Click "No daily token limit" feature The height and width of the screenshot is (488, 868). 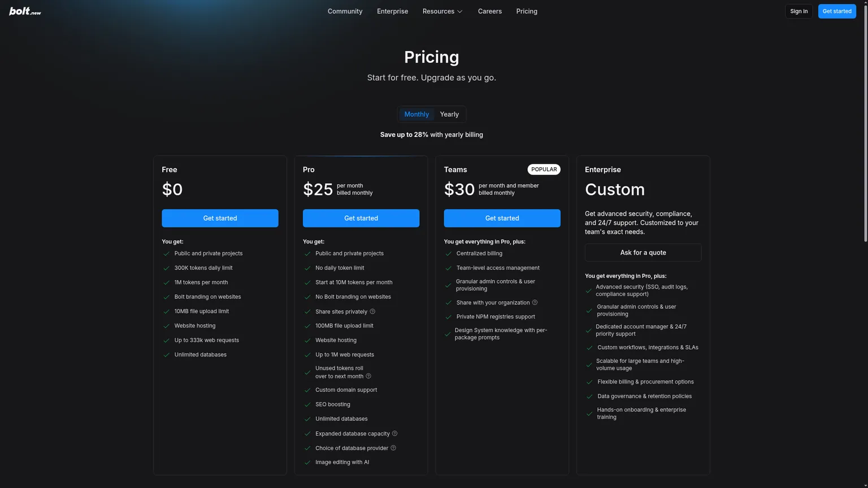click(340, 268)
